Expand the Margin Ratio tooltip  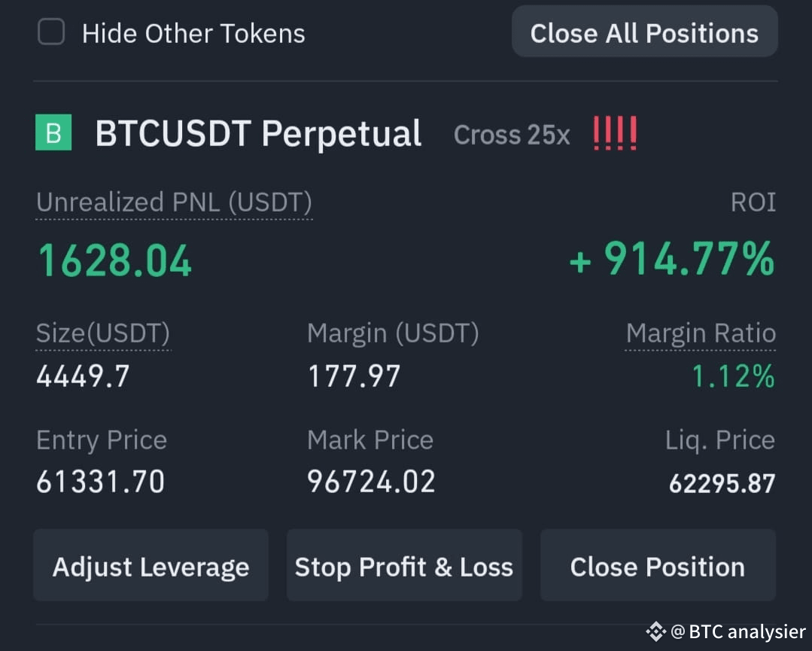pyautogui.click(x=700, y=333)
